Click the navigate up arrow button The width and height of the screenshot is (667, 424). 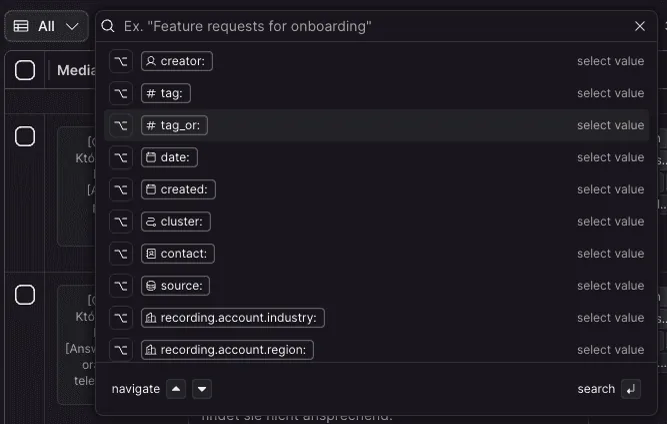pyautogui.click(x=176, y=389)
